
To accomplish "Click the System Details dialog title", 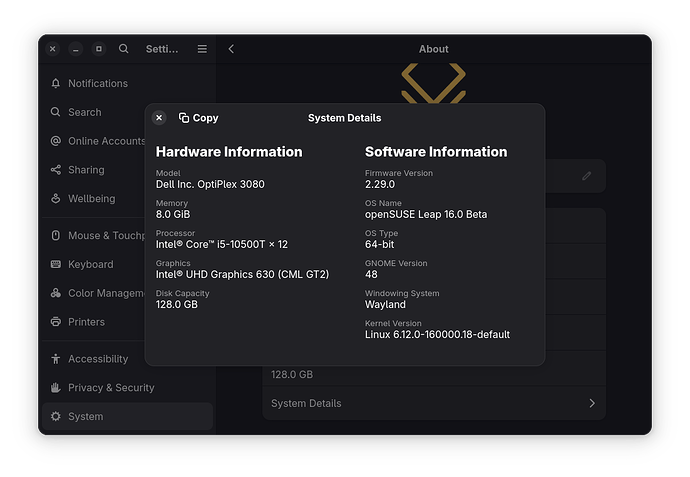I will coord(345,118).
